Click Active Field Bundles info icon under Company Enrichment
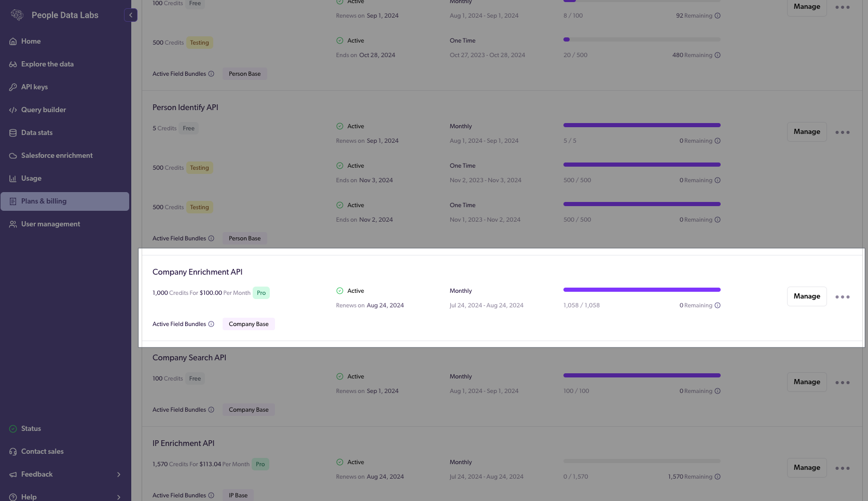This screenshot has height=501, width=868. pos(211,324)
